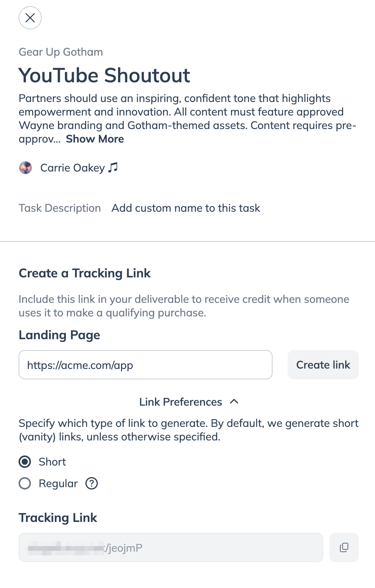Copy the tracking link with the copy icon

coord(344,547)
